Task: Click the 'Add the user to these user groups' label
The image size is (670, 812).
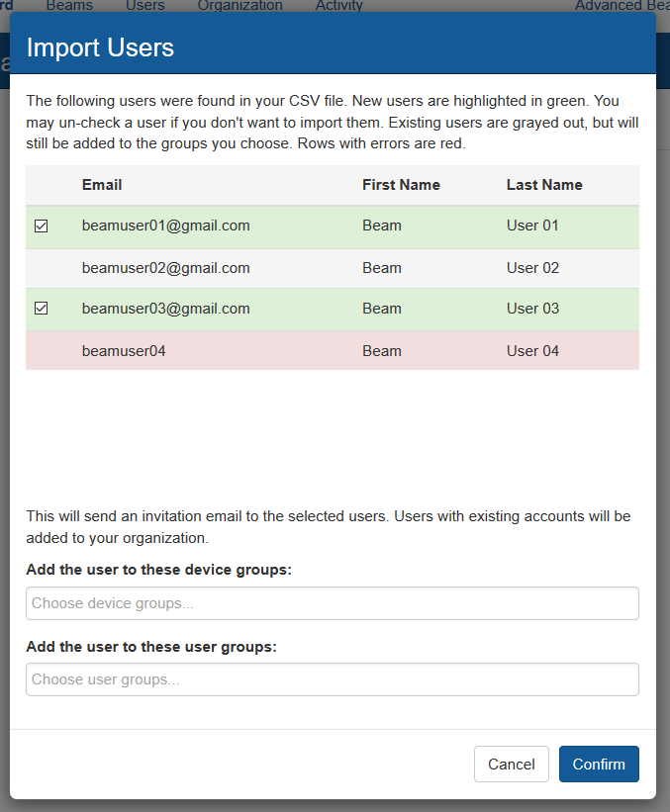Action: [x=151, y=647]
